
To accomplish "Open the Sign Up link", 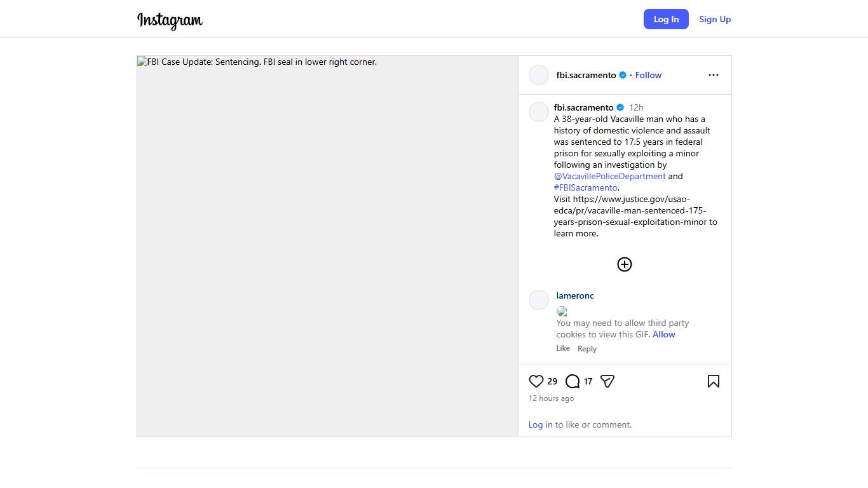I will click(x=715, y=19).
